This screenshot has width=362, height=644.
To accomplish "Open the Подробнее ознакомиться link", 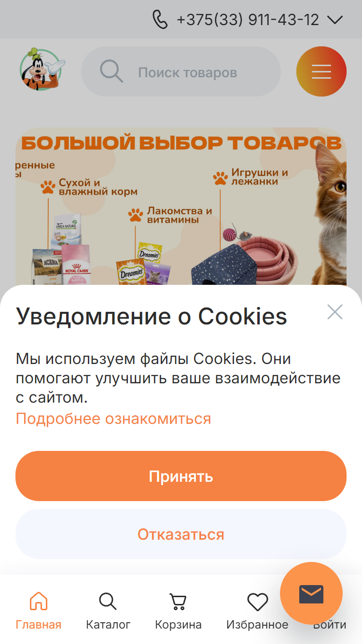I will (113, 418).
